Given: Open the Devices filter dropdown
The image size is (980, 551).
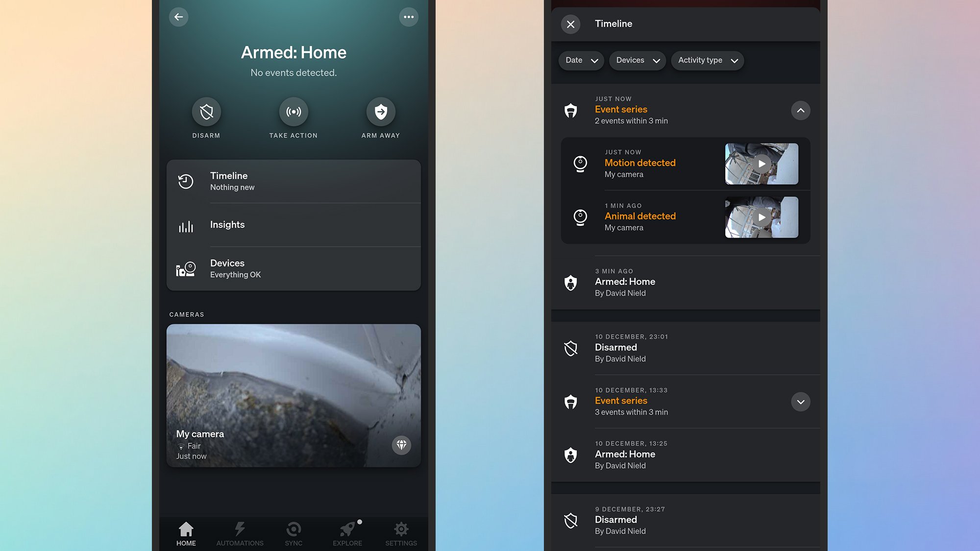Looking at the screenshot, I should tap(637, 60).
